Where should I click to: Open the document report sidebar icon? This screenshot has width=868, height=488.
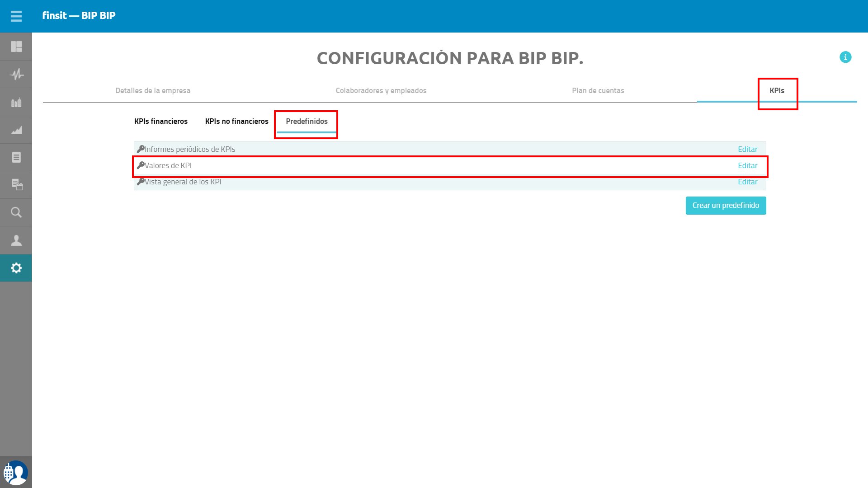16,157
